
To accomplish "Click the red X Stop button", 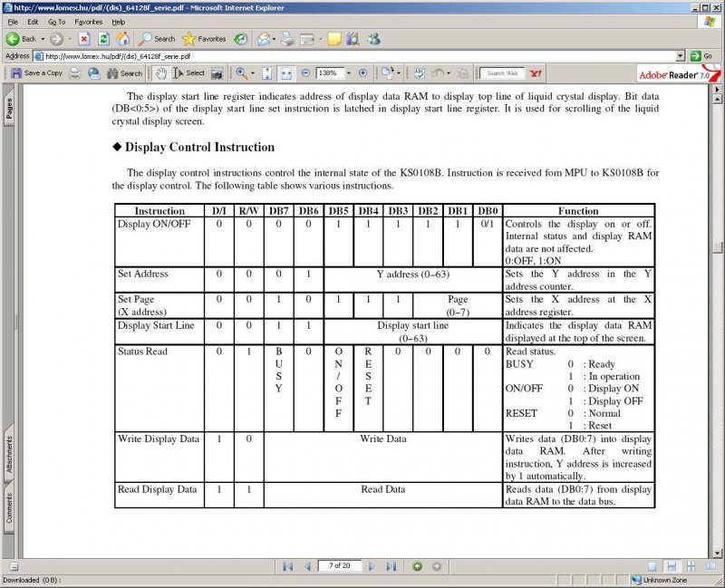I will (83, 39).
